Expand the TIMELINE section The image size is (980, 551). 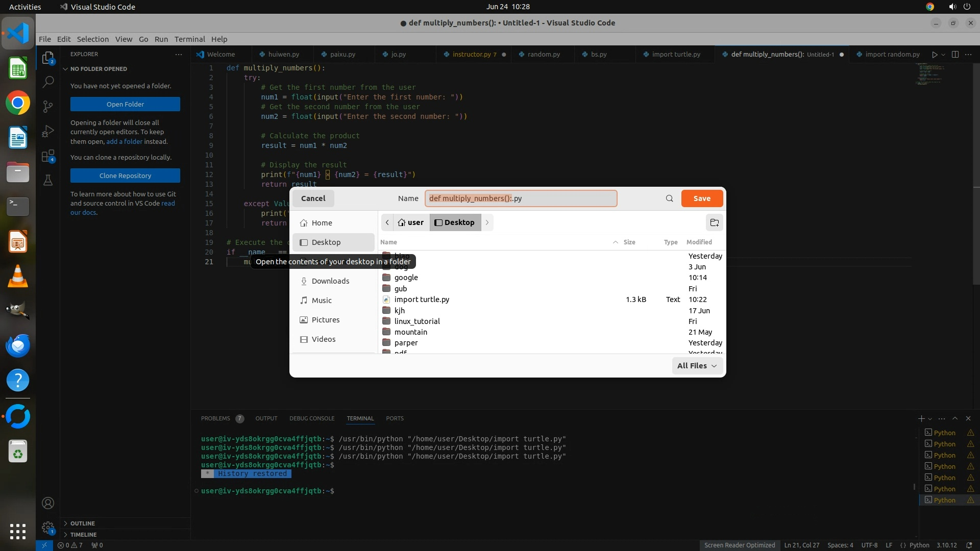pyautogui.click(x=83, y=535)
